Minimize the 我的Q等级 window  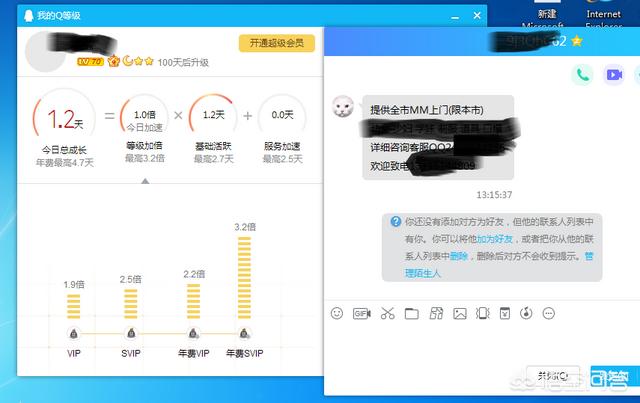pos(455,17)
